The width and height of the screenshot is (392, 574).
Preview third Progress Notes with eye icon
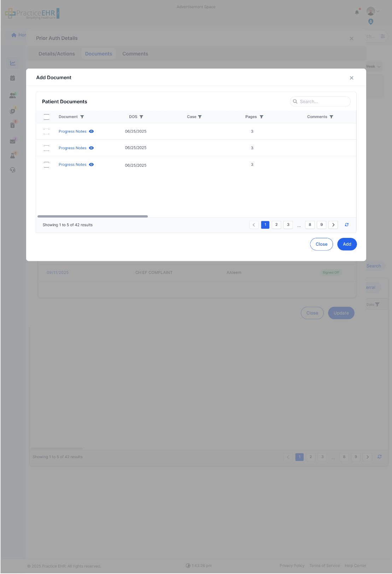point(92,165)
